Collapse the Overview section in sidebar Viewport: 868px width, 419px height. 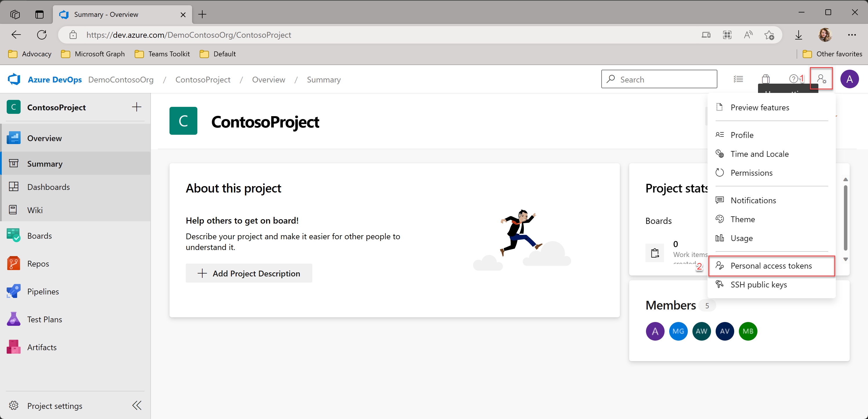pos(44,138)
